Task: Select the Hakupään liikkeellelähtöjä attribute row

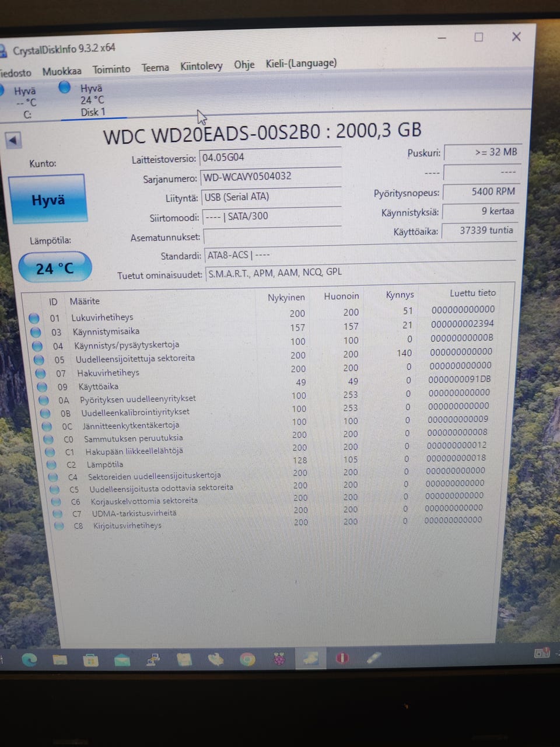Action: 271,449
